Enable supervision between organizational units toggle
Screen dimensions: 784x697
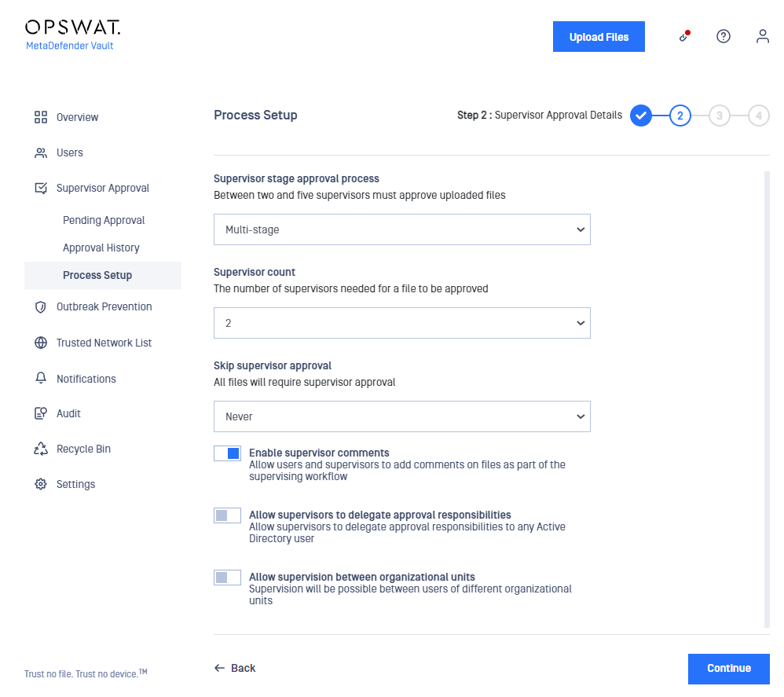point(228,578)
